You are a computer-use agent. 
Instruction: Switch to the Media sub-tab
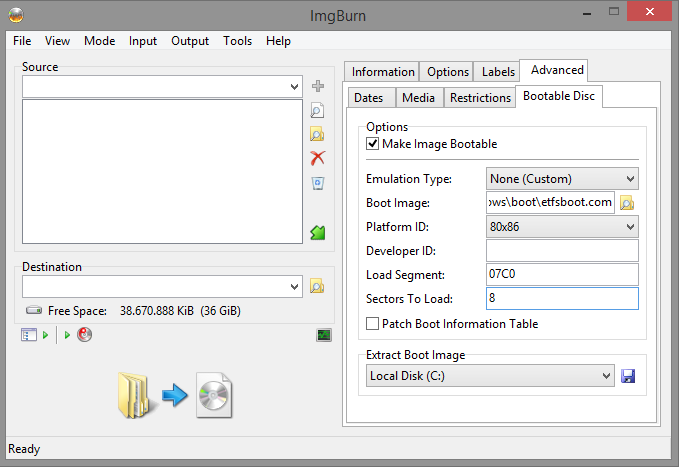(x=418, y=97)
